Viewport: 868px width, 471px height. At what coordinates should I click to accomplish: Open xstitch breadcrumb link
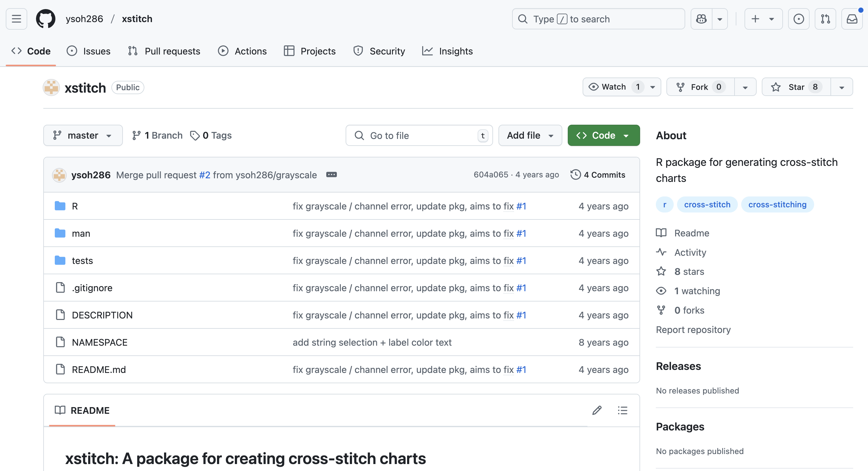(137, 19)
